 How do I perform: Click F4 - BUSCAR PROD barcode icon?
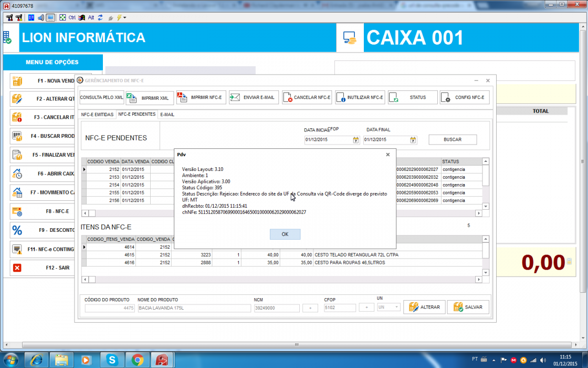[17, 136]
